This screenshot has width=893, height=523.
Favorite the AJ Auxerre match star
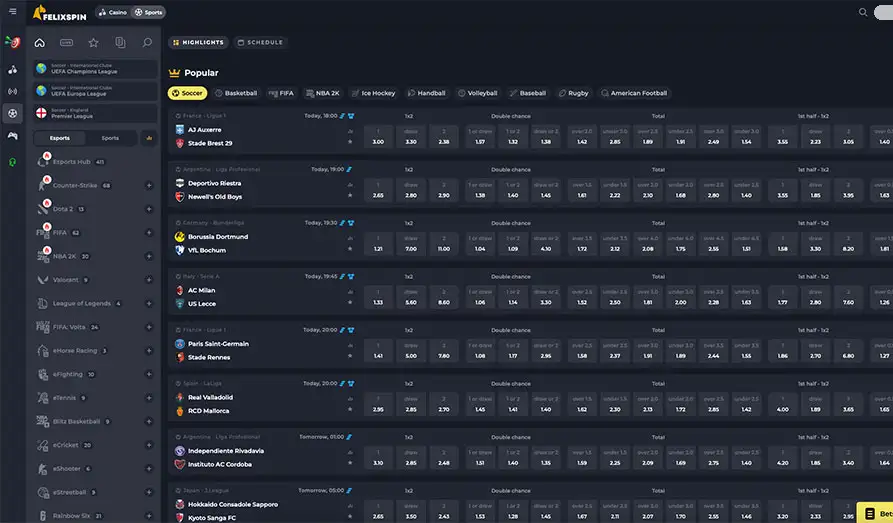pos(350,142)
